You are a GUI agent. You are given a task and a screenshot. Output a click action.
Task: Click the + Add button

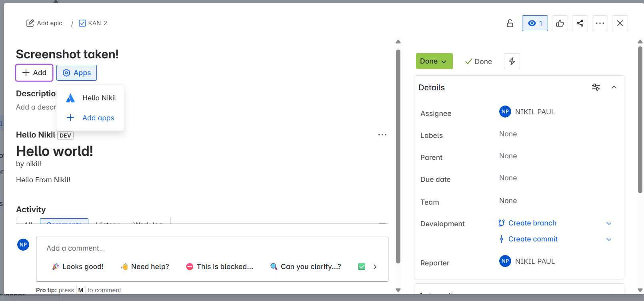tap(34, 72)
